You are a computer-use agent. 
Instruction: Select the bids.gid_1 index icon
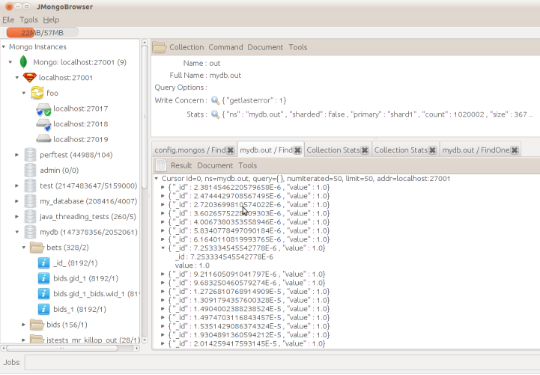click(44, 278)
